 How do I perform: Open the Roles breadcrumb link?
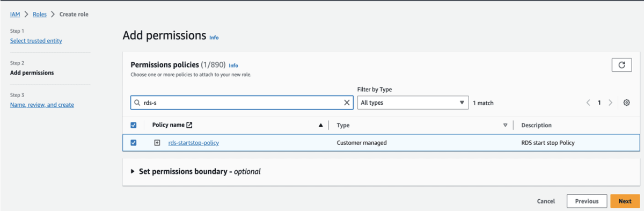point(40,14)
